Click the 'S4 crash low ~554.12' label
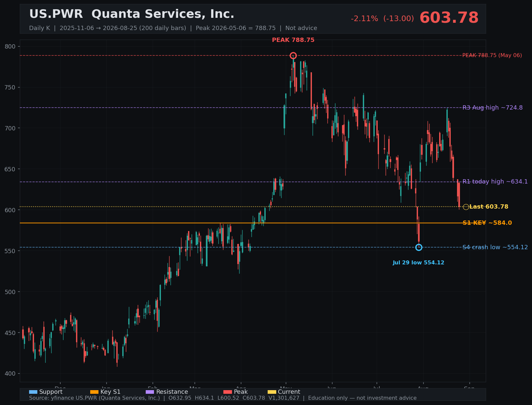 click(x=495, y=247)
